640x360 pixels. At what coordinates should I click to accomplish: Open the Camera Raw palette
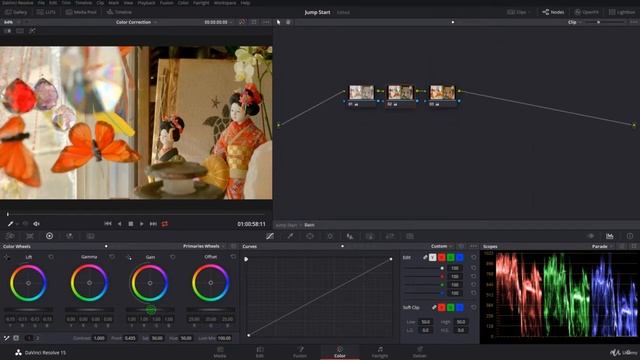[10, 236]
